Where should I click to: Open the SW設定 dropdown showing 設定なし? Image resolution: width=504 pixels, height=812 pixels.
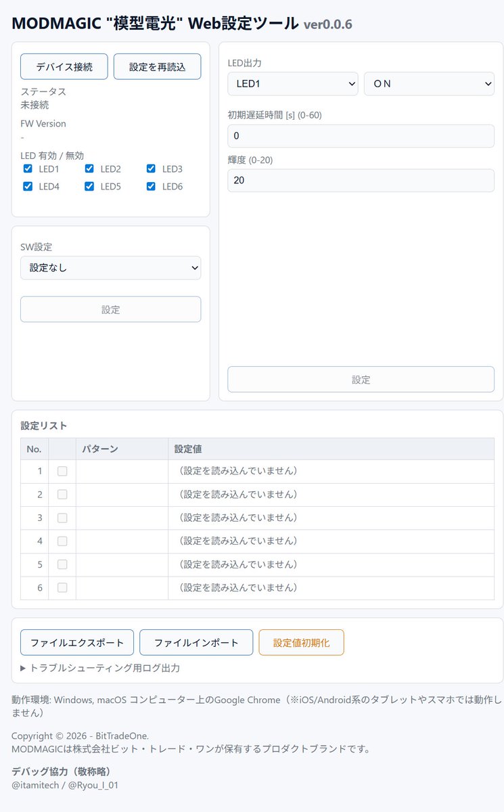pos(111,268)
